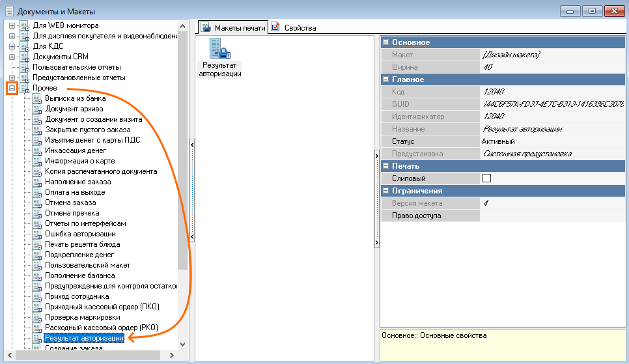
Task: Click the icon next to Инкассация денег
Action: (x=37, y=150)
